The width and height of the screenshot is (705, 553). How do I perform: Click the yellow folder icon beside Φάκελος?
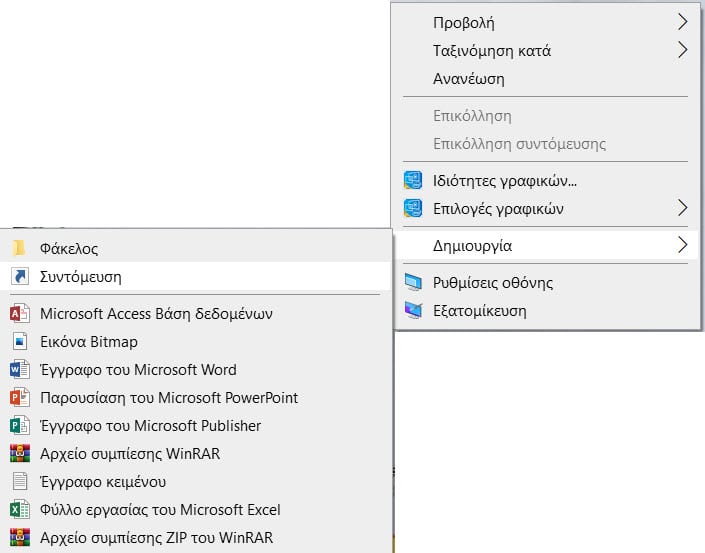[x=19, y=247]
